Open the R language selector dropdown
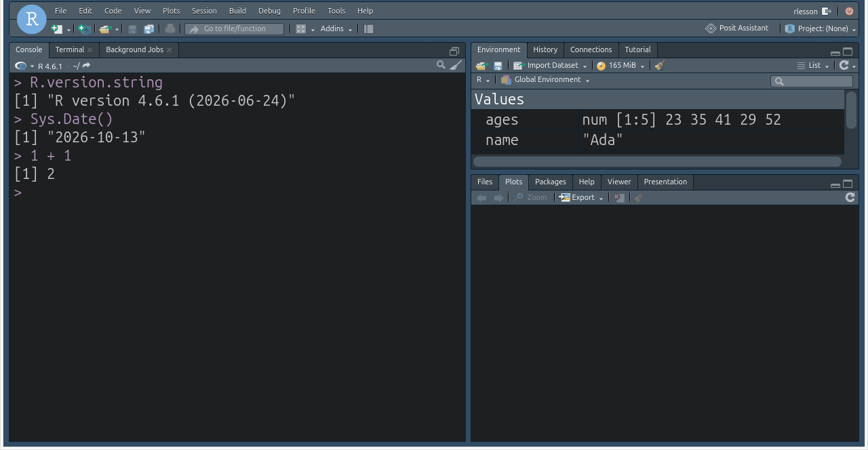Screen dimensions: 868x450 (x=483, y=80)
